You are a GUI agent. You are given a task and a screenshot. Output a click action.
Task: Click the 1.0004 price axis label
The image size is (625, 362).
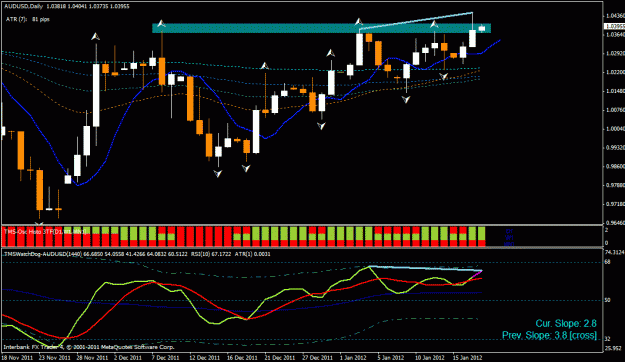pos(615,129)
